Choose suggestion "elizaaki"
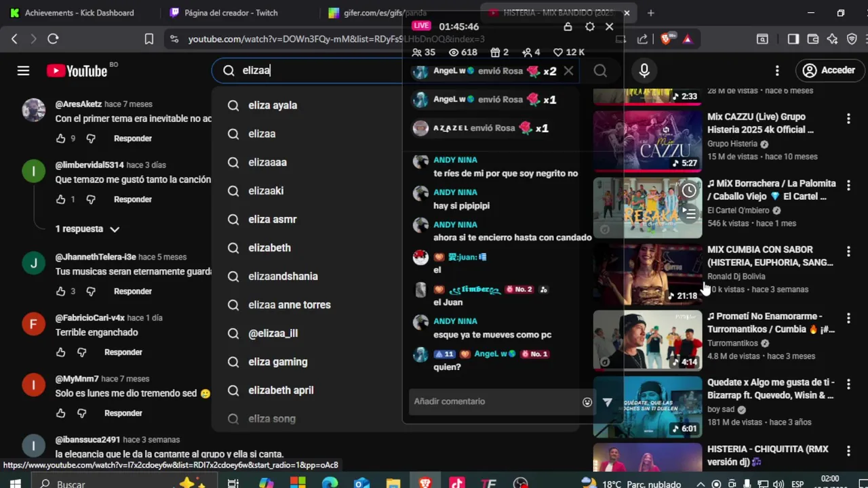The image size is (868, 488). (x=266, y=191)
